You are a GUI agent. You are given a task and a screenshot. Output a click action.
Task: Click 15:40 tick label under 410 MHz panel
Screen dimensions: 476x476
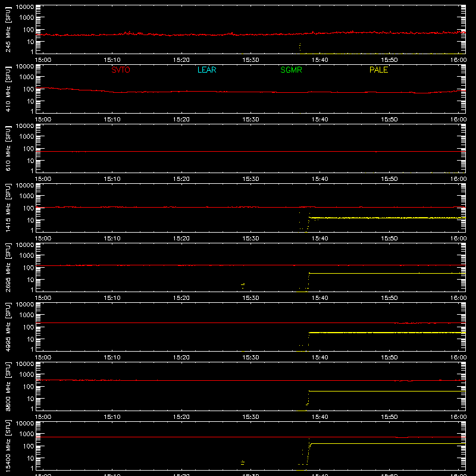pyautogui.click(x=320, y=120)
